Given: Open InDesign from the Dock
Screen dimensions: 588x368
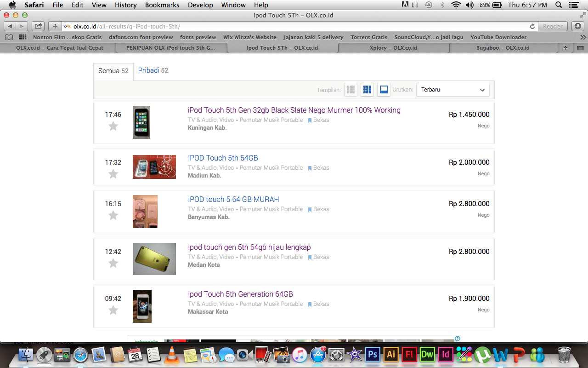Looking at the screenshot, I should click(445, 355).
